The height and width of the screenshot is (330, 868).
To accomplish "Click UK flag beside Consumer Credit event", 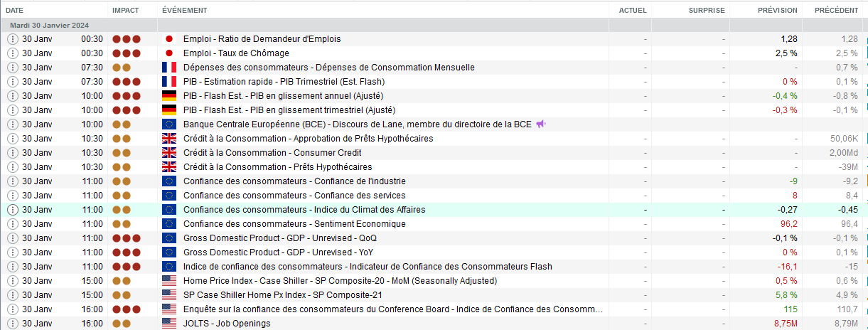I will [x=169, y=153].
